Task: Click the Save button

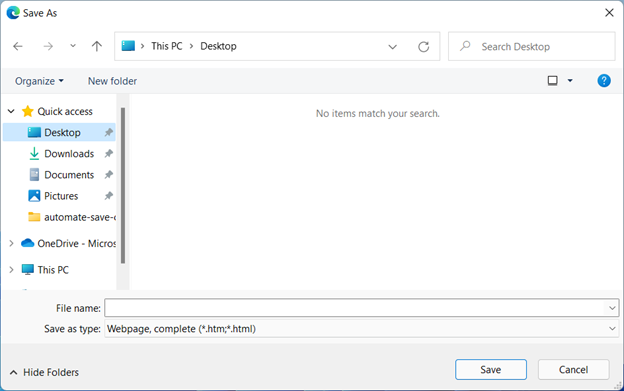Action: tap(491, 370)
